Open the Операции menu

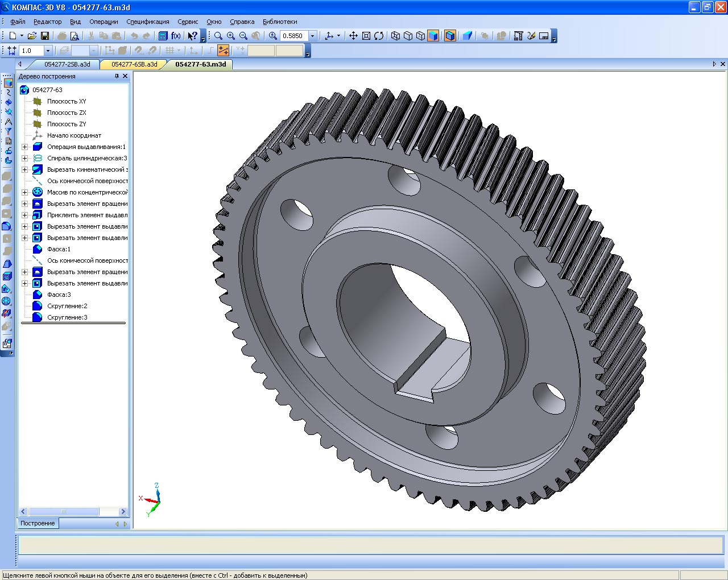point(104,22)
